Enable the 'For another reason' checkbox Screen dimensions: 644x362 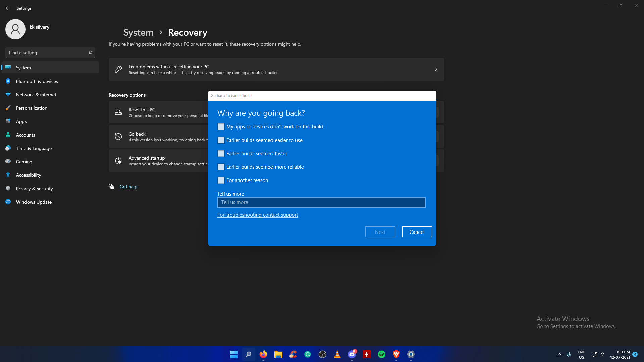(221, 180)
